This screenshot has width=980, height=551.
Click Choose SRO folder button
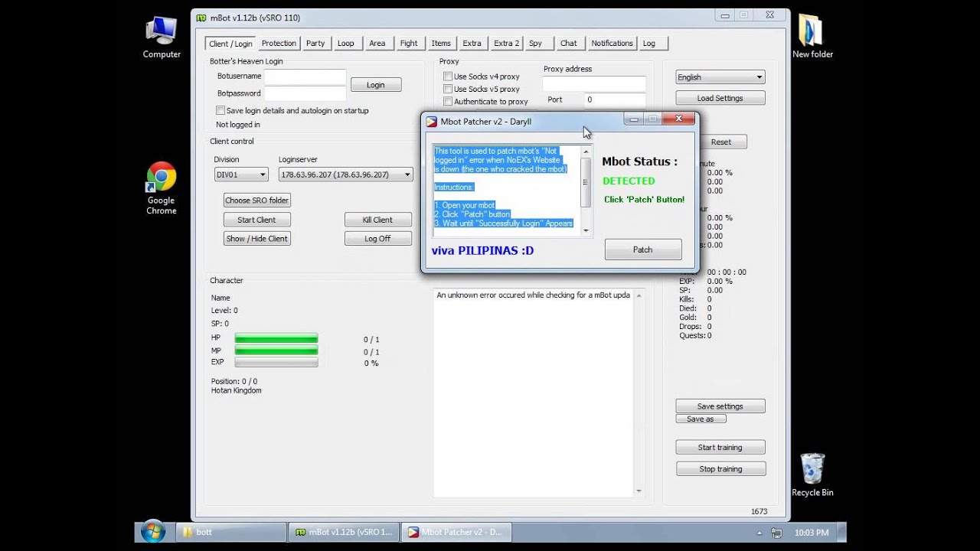click(x=257, y=201)
